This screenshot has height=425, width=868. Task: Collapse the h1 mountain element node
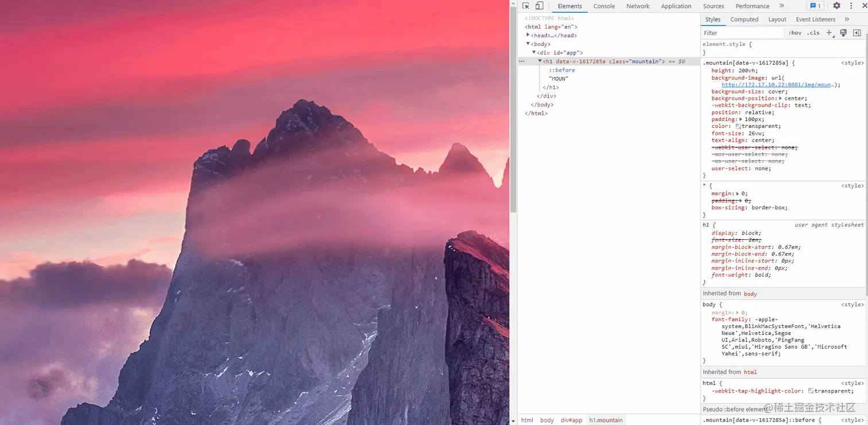(540, 61)
